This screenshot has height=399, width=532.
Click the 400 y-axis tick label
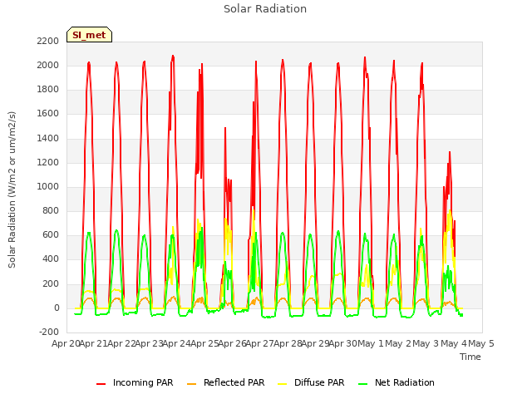51,259
